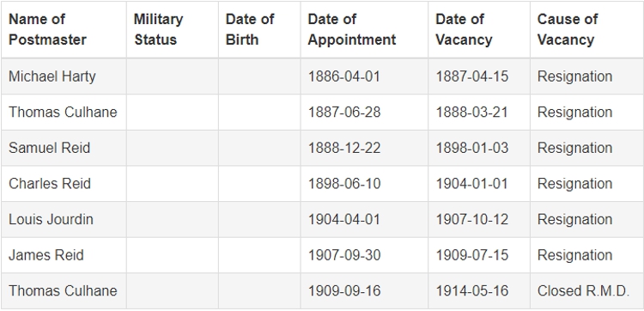
Task: Select the James Reid name cell
Action: (x=64, y=255)
